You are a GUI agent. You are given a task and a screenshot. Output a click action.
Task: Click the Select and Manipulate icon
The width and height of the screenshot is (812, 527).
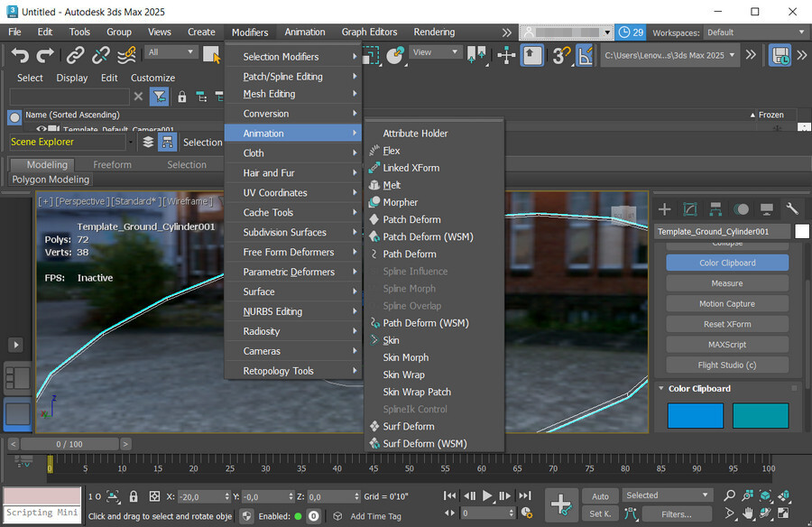pyautogui.click(x=506, y=55)
